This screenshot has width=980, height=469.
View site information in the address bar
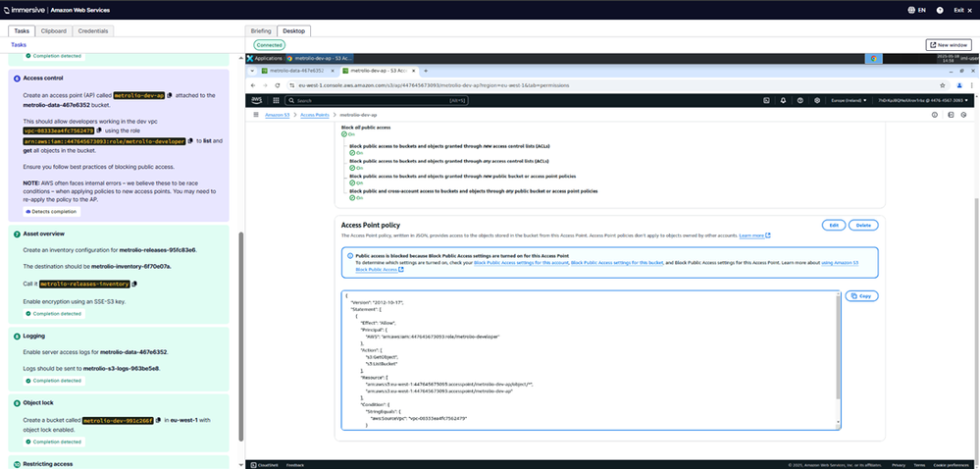(x=292, y=85)
